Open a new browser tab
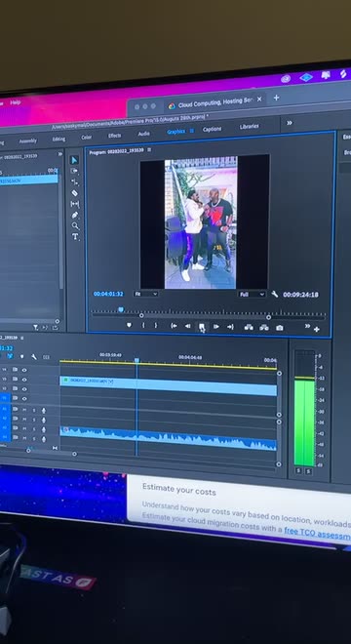Viewport: 351px width, 644px height. tap(276, 98)
